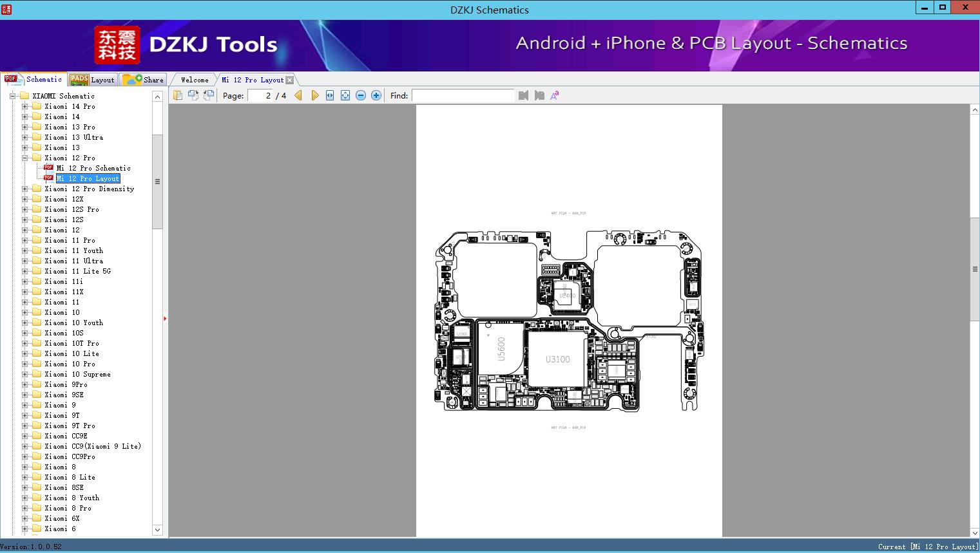Switch to the Schematic tab
Image resolution: width=980 pixels, height=553 pixels.
pos(34,79)
